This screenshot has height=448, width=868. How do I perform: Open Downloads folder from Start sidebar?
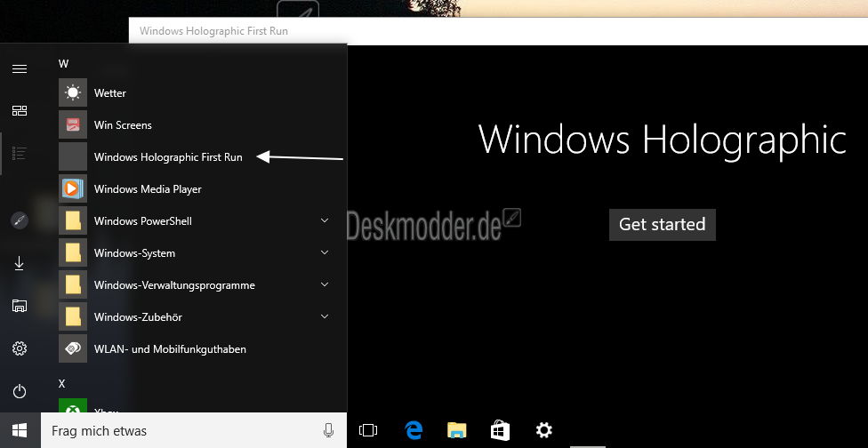(20, 263)
